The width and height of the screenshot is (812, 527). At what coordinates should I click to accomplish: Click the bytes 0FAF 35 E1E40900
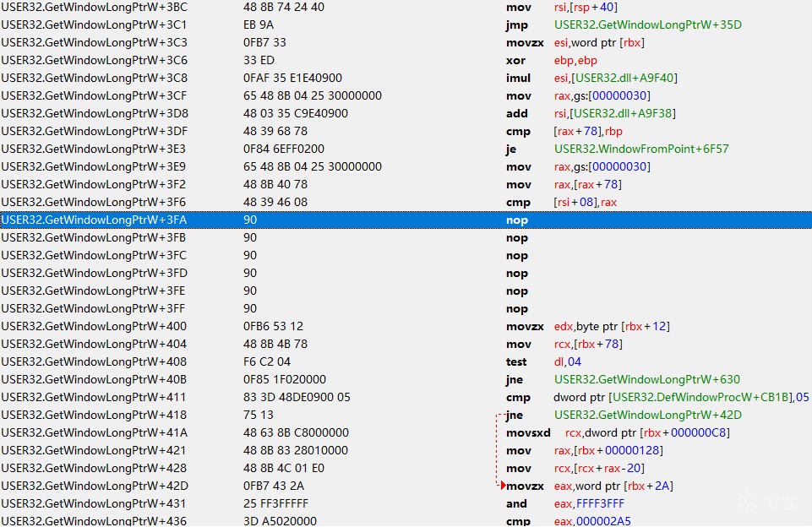[x=292, y=78]
